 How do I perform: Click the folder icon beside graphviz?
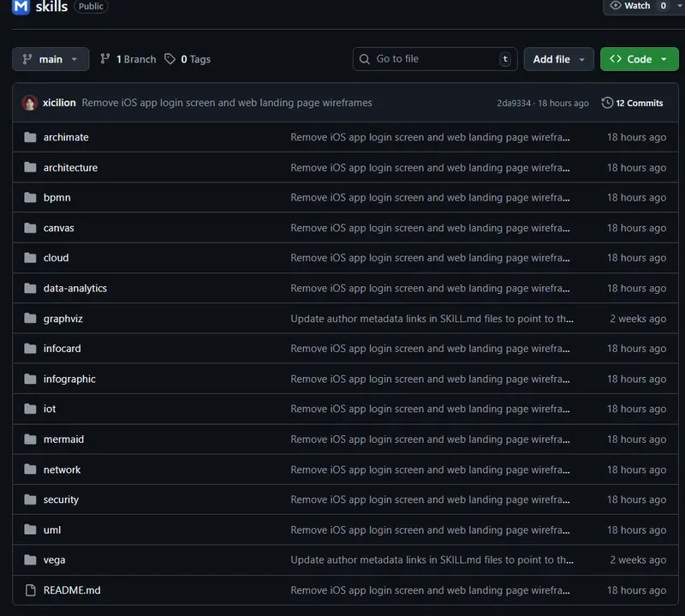(30, 318)
